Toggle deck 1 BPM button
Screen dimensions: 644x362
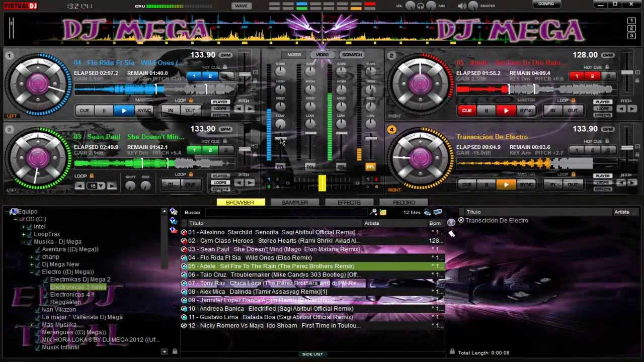pos(225,55)
